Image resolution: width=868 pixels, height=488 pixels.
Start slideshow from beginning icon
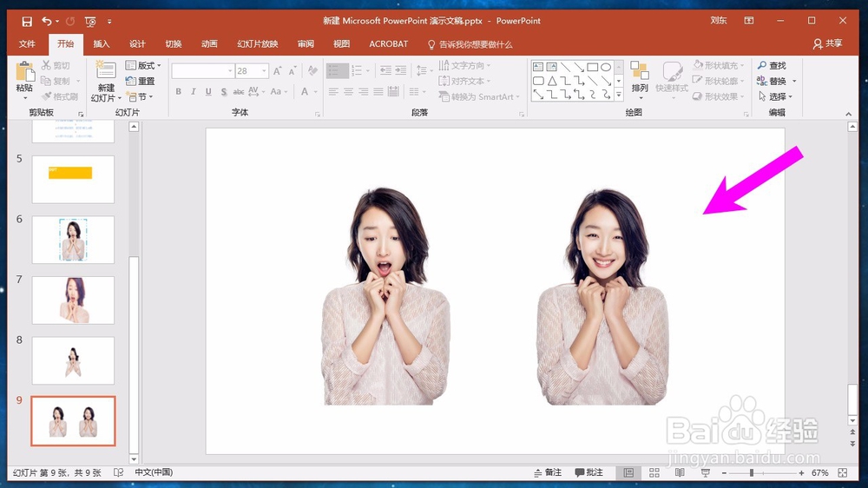pyautogui.click(x=90, y=22)
